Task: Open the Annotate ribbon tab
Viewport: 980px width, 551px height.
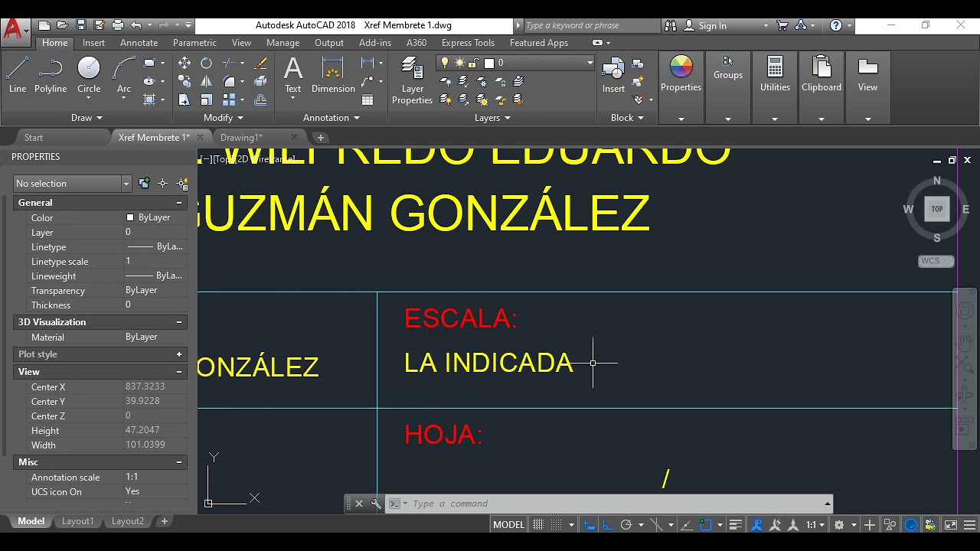Action: (x=139, y=43)
